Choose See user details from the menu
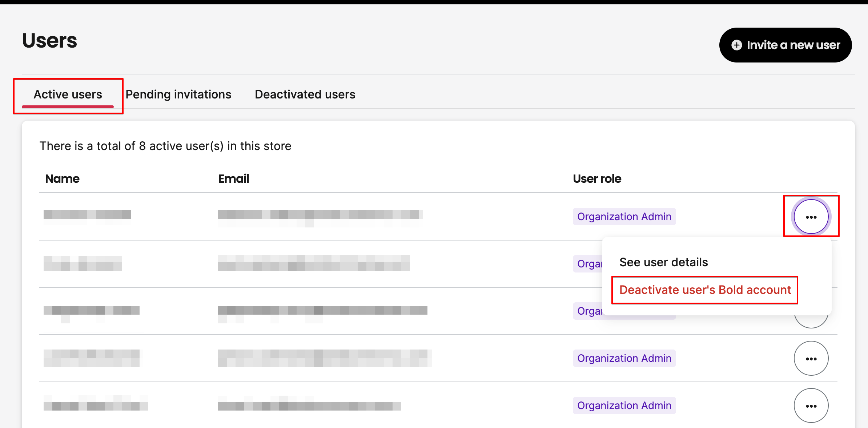Screen dimensions: 868x428 click(x=663, y=262)
